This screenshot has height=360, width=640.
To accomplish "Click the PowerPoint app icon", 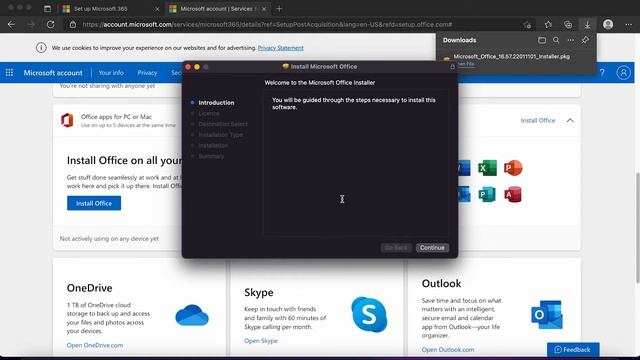I will tap(513, 168).
